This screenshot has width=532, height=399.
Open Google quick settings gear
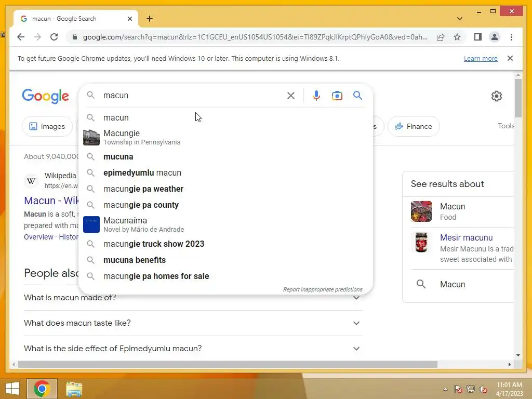coord(496,96)
